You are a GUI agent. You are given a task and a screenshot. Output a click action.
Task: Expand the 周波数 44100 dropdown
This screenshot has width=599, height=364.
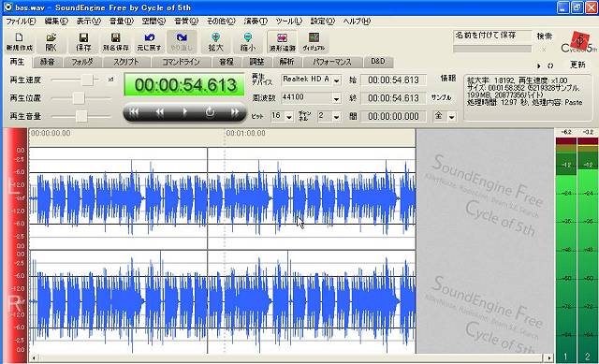(336, 98)
